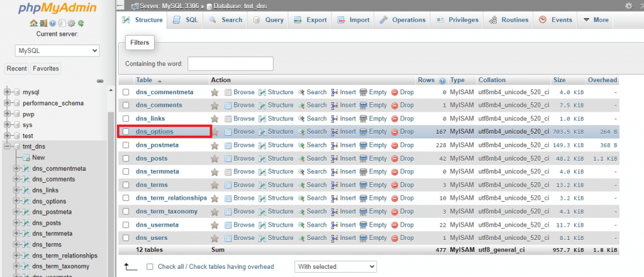Open the Search tab
Viewport: 644px width, 277px height.
click(226, 19)
